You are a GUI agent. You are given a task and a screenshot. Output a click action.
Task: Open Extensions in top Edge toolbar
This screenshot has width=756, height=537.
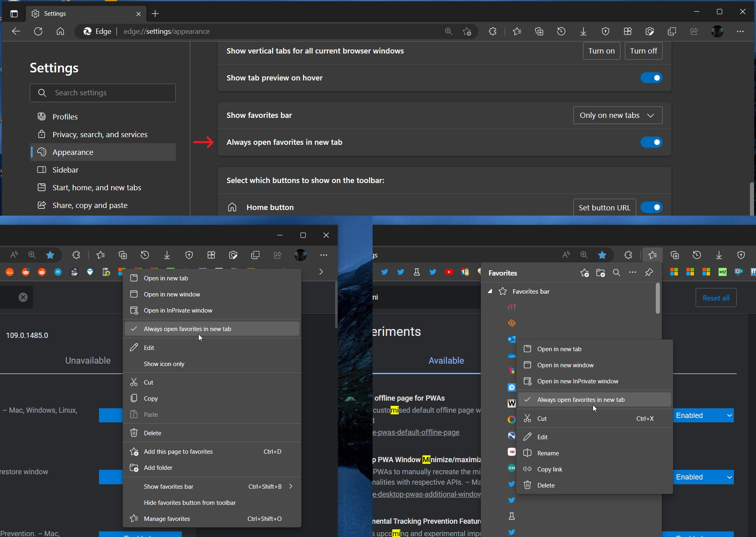pyautogui.click(x=493, y=31)
